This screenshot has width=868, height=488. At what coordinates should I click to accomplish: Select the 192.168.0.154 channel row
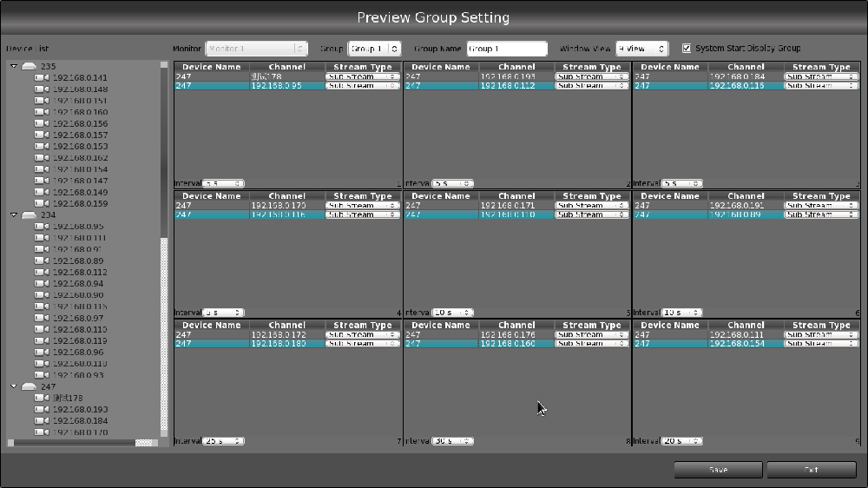[746, 344]
